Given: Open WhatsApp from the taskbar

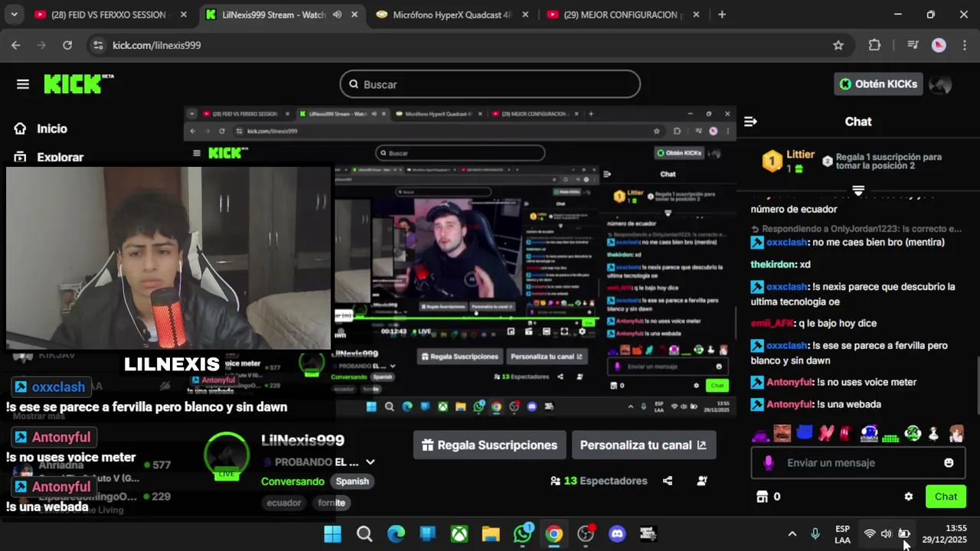Looking at the screenshot, I should 523,534.
